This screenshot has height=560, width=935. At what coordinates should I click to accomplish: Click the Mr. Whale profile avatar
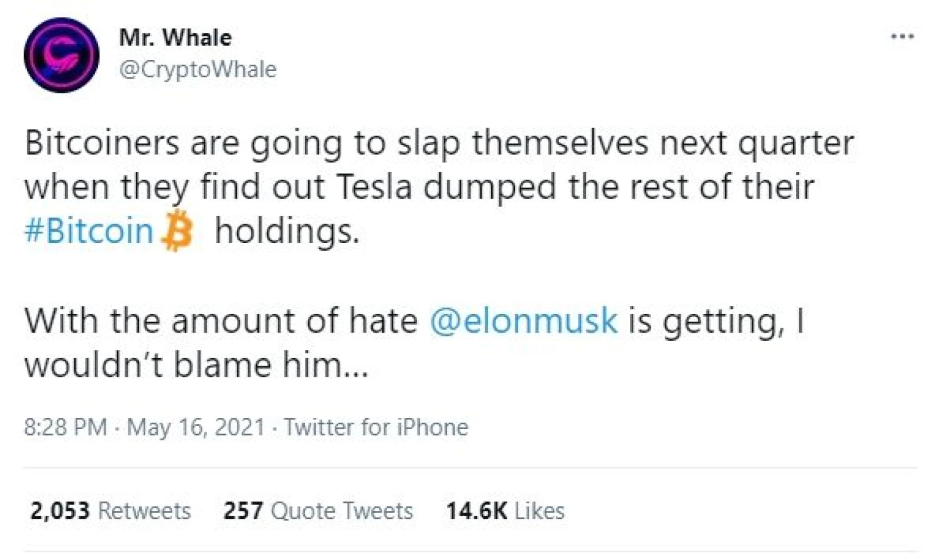click(61, 55)
